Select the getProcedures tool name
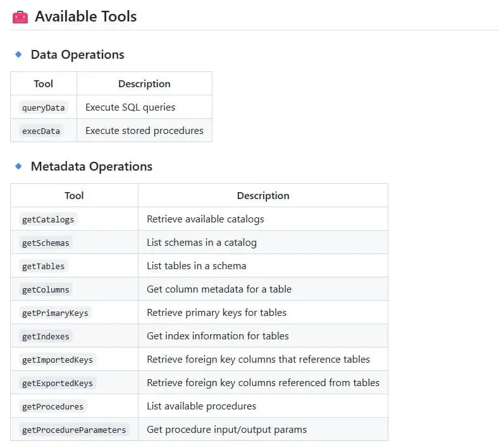The height and width of the screenshot is (448, 499). (x=52, y=406)
